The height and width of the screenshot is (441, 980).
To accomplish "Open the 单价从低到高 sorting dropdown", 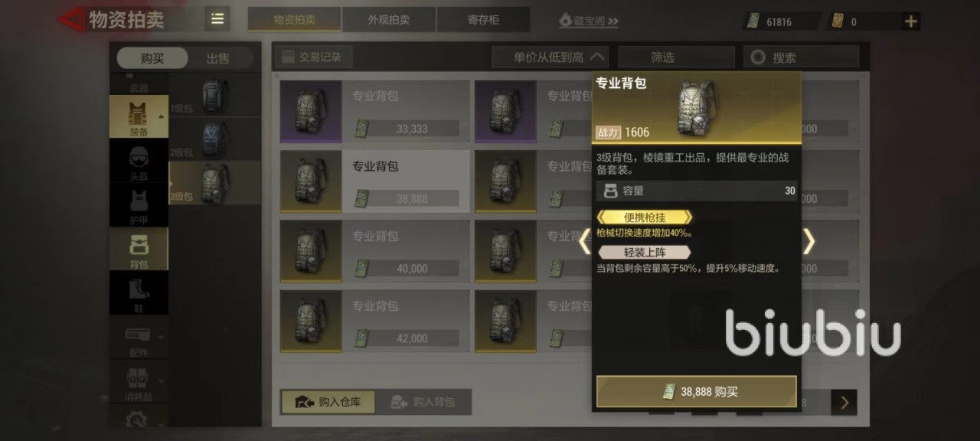I will (x=550, y=57).
